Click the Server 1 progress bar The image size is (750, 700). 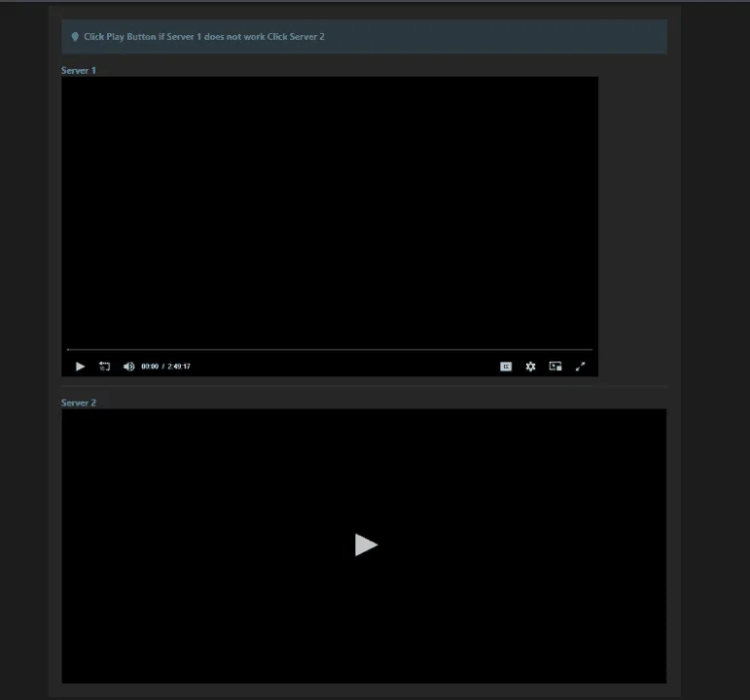point(330,350)
